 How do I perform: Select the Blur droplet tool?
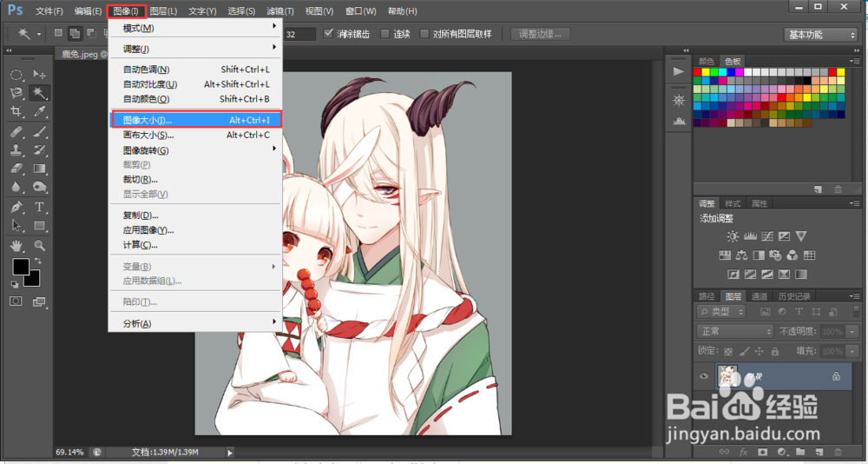coord(16,187)
